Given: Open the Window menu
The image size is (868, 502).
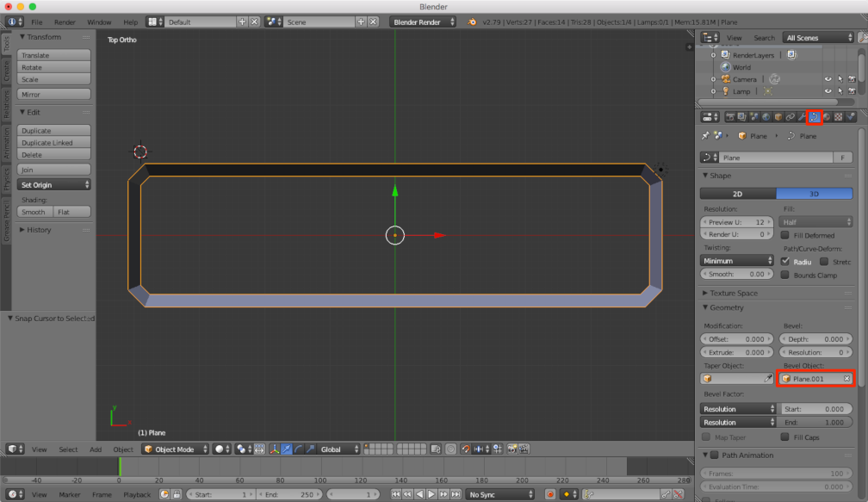Looking at the screenshot, I should 99,22.
